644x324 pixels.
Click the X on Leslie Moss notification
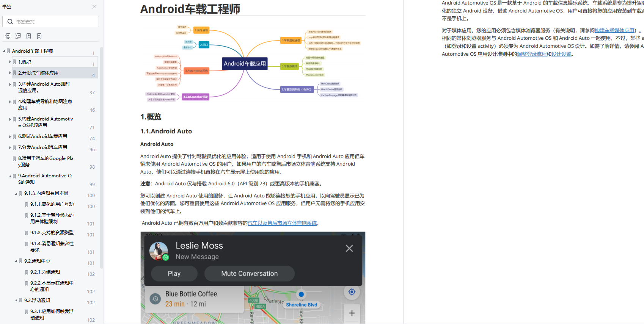(x=349, y=249)
